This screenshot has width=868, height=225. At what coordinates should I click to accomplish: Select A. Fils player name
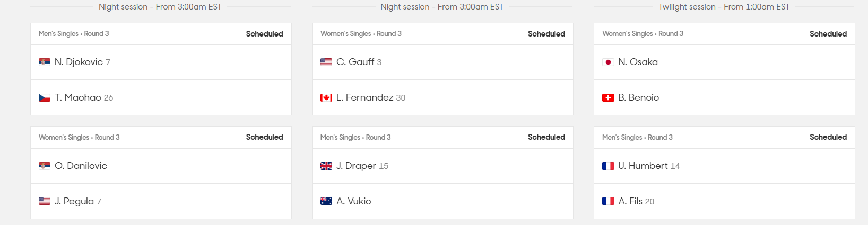pos(630,201)
